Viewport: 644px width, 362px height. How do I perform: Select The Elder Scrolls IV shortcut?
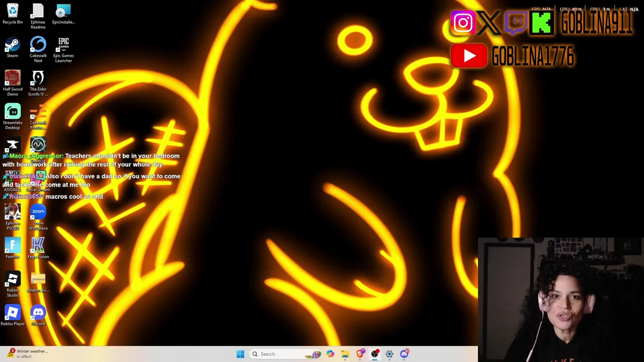(x=38, y=83)
